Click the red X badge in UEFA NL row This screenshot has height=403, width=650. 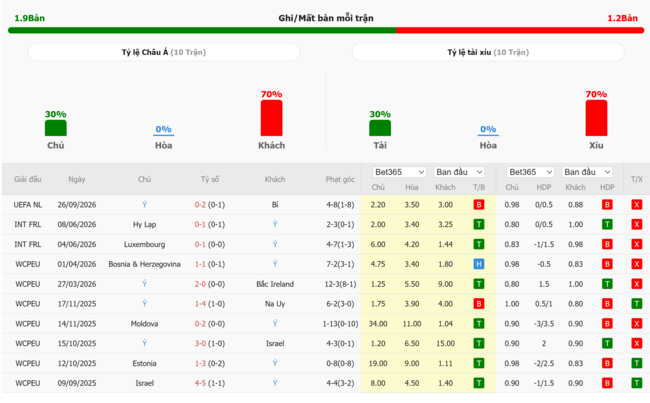636,204
